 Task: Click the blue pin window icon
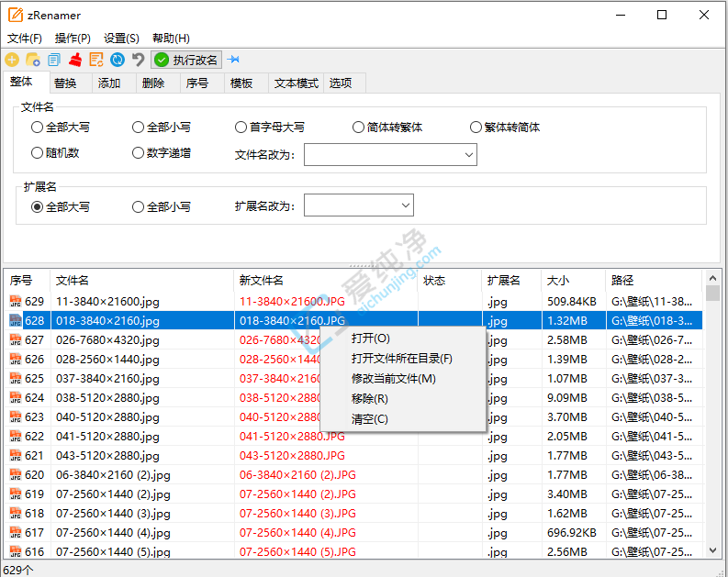pyautogui.click(x=233, y=60)
